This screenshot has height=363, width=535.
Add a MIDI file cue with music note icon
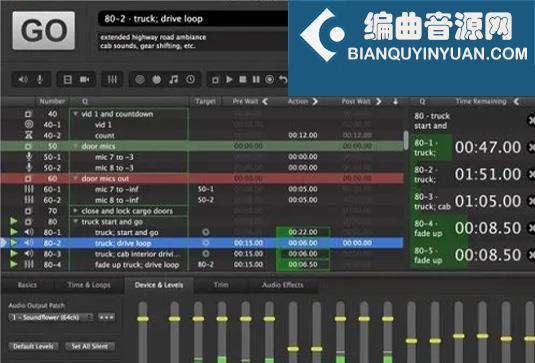coord(174,79)
